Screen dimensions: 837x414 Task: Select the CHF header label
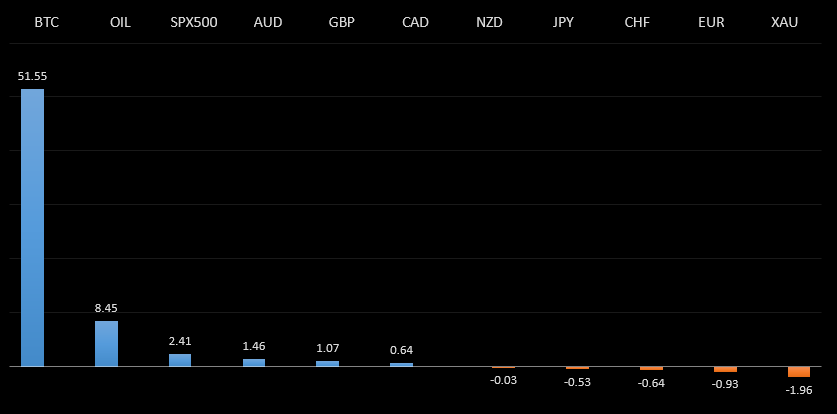tap(637, 22)
